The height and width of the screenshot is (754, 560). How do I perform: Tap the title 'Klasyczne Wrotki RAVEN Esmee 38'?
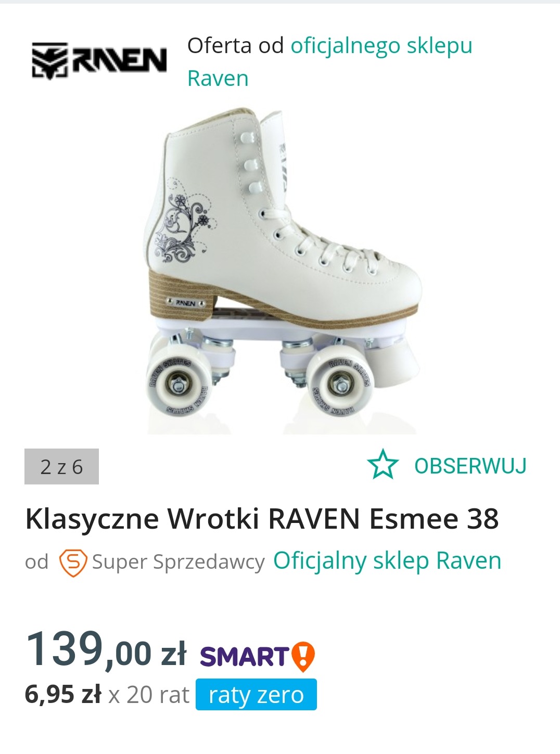pos(262,519)
